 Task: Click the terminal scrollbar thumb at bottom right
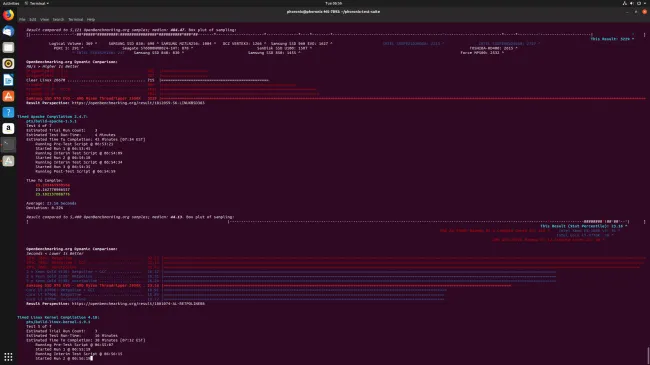coord(648,355)
